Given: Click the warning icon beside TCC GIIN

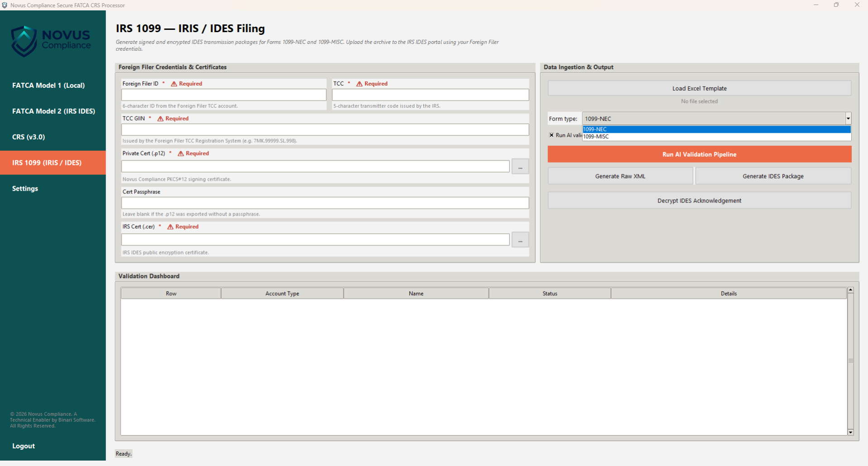Looking at the screenshot, I should 160,119.
